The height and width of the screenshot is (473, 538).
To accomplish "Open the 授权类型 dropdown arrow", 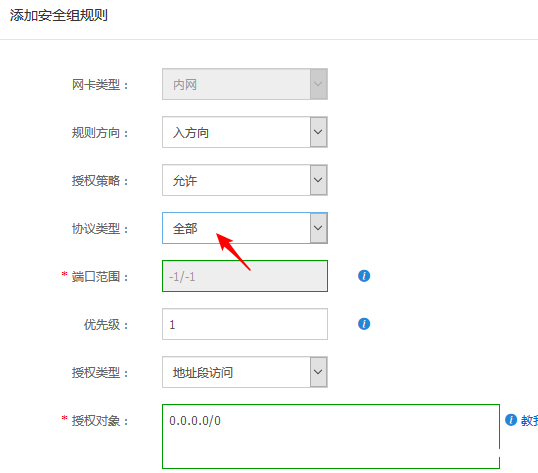I will (318, 372).
